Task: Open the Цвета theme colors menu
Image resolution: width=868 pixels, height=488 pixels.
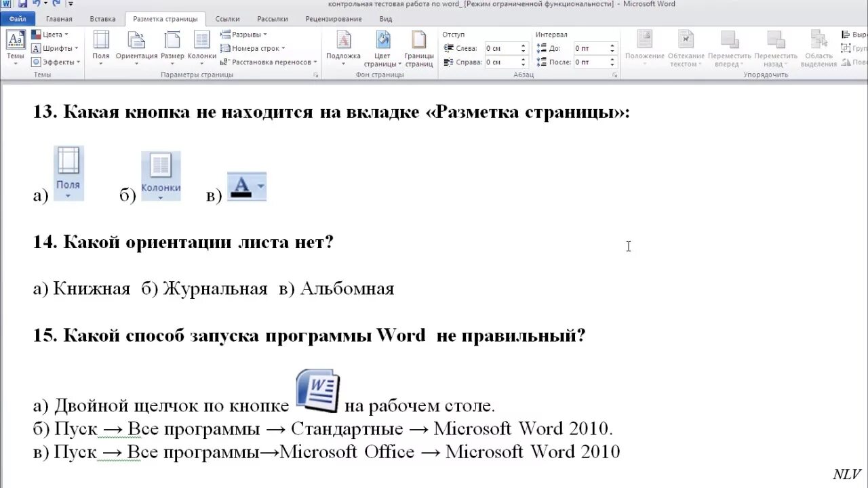Action: pyautogui.click(x=50, y=35)
